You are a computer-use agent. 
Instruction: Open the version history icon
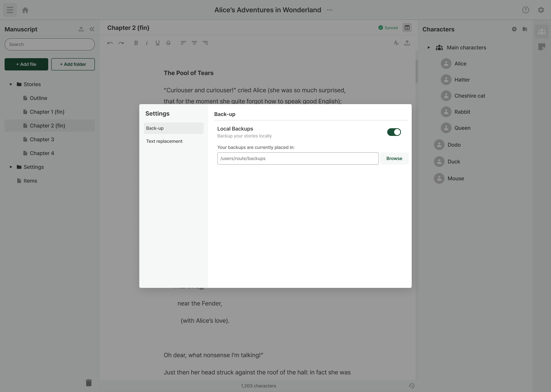(x=412, y=386)
